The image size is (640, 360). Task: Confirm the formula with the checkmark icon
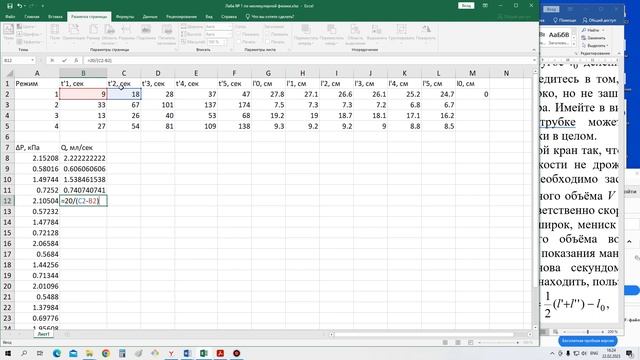[x=64, y=60]
